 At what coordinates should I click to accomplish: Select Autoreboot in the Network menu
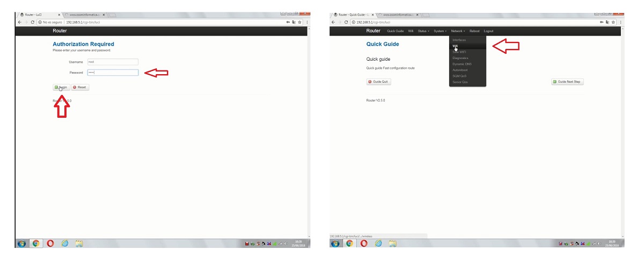(467, 70)
